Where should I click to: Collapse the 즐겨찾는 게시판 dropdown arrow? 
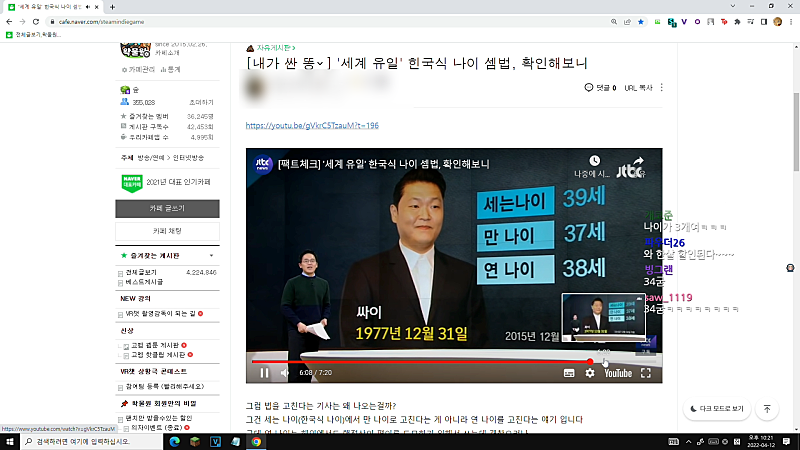(211, 256)
